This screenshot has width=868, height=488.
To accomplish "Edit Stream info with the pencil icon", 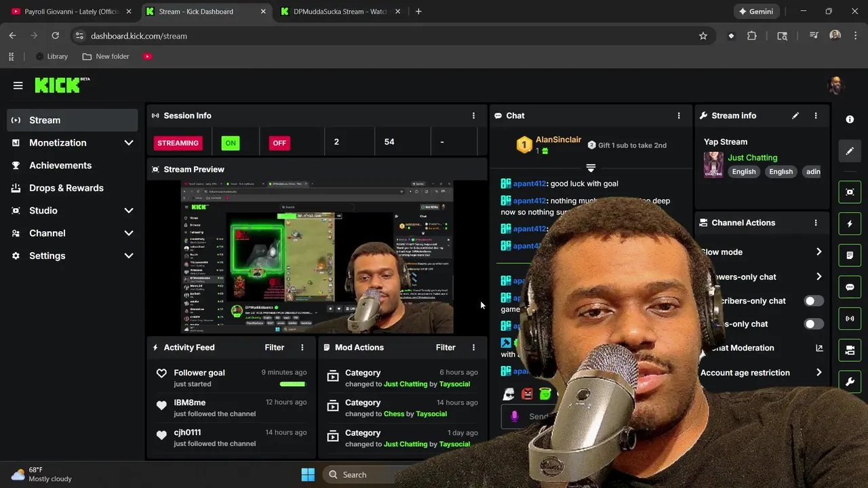I will point(795,116).
